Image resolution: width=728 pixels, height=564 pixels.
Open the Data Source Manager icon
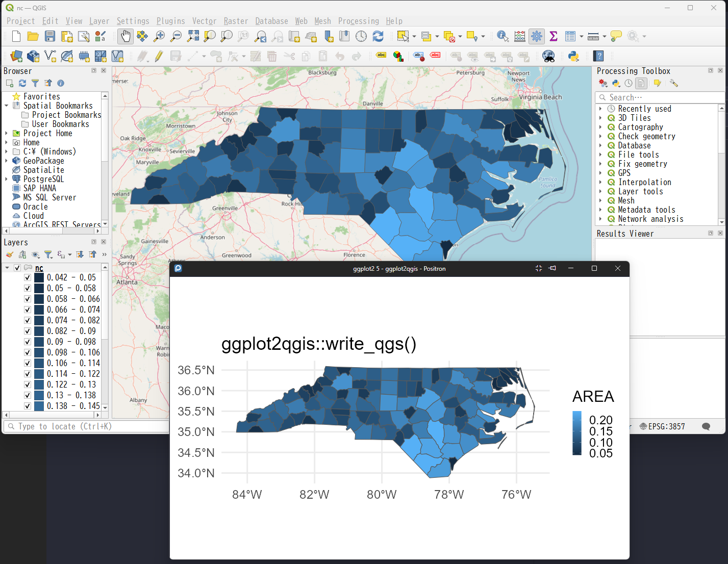coord(16,56)
